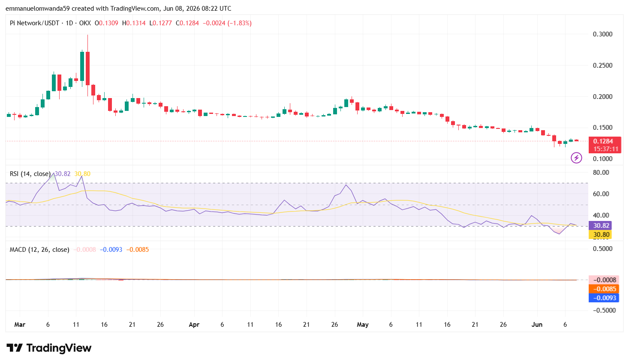Click the purple RSI value label 30.82

pos(600,226)
